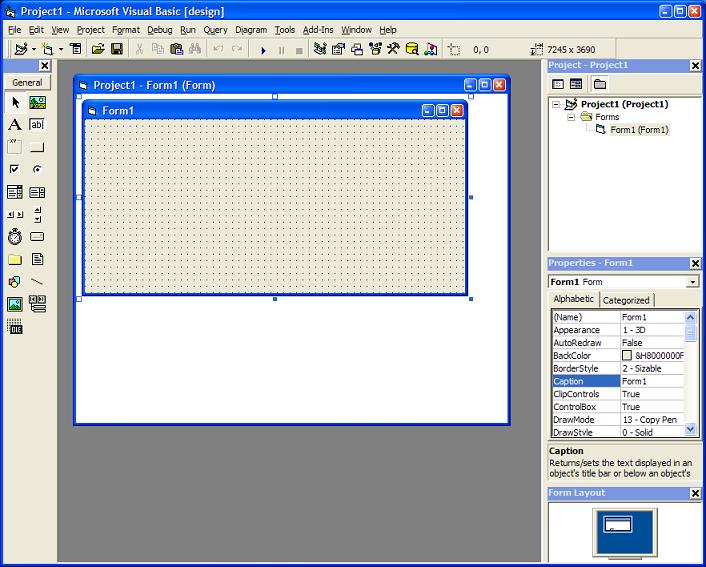Click the BackColor color swatch
Image resolution: width=706 pixels, height=567 pixels.
[627, 355]
